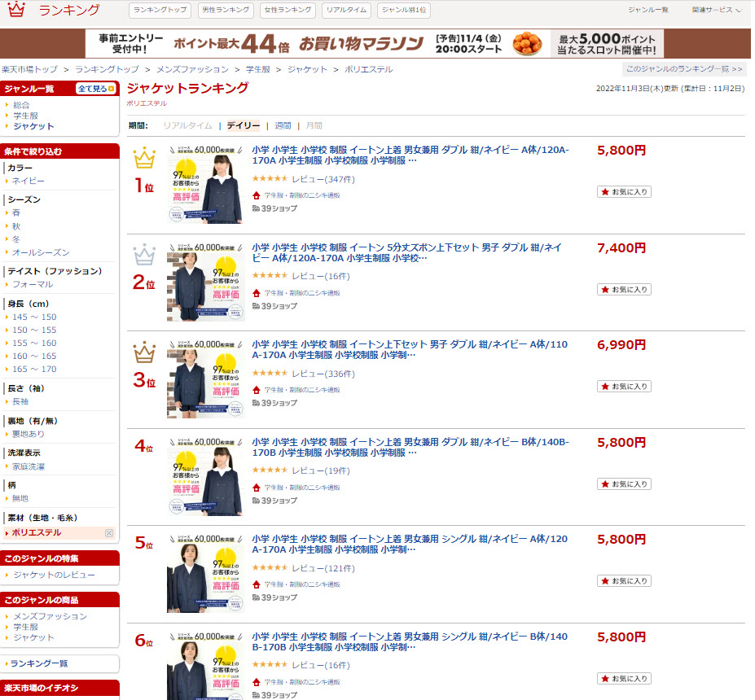The width and height of the screenshot is (755, 700).
Task: Open レビュー(19件) link
Action: 321,471
